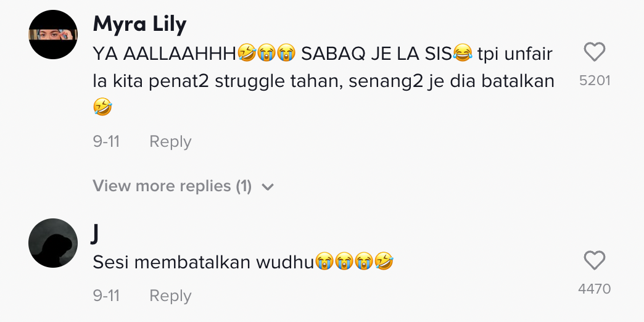This screenshot has width=644, height=322.
Task: Reply to J's comment
Action: [x=170, y=295]
